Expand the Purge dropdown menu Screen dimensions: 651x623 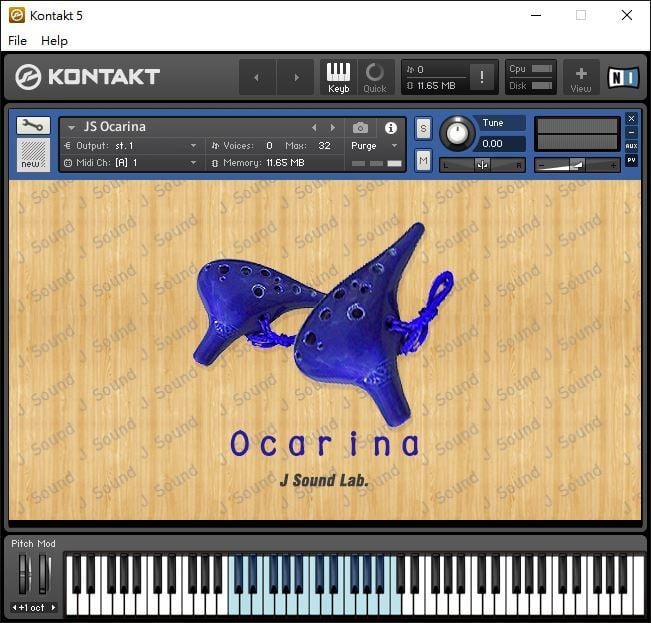pos(374,146)
